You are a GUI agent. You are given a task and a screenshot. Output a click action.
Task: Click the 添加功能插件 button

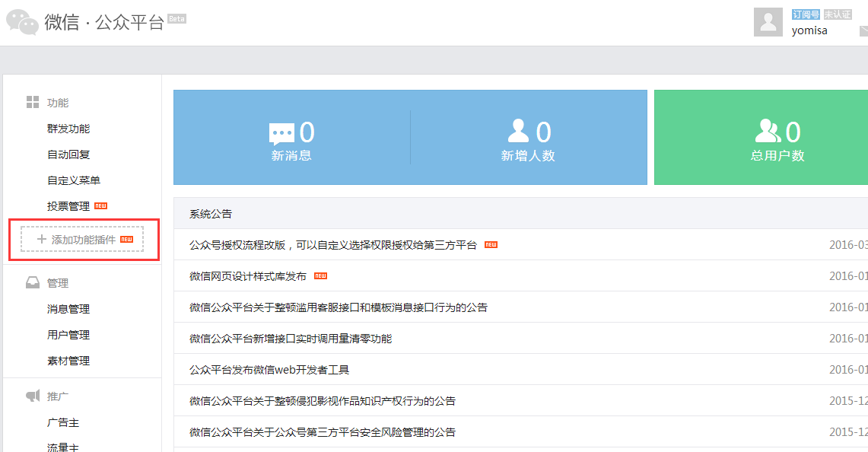[x=82, y=239]
